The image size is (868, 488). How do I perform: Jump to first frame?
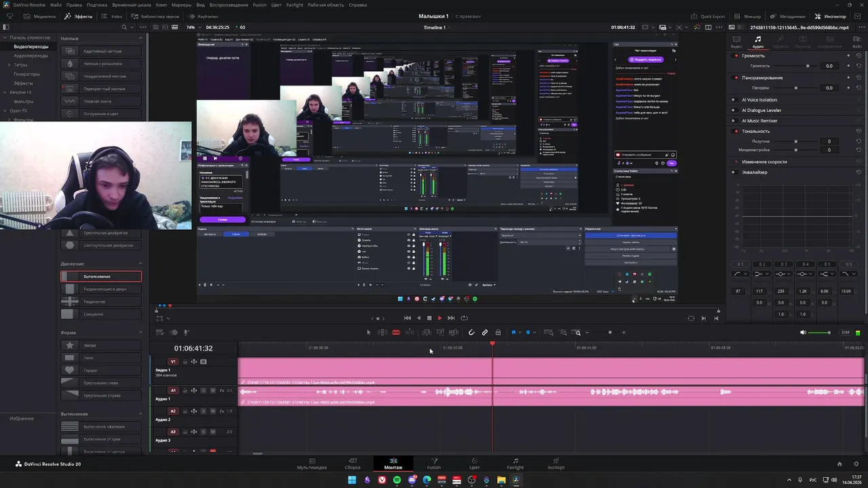point(407,318)
